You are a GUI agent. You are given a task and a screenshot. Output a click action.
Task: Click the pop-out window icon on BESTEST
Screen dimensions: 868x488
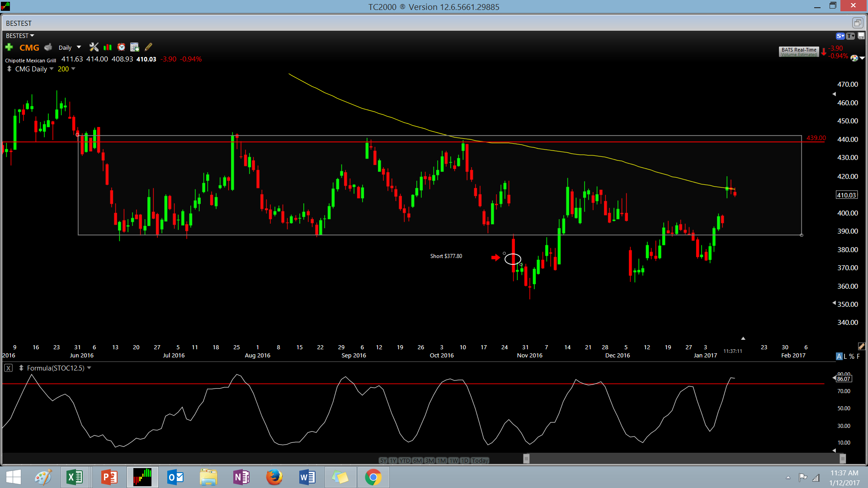857,23
